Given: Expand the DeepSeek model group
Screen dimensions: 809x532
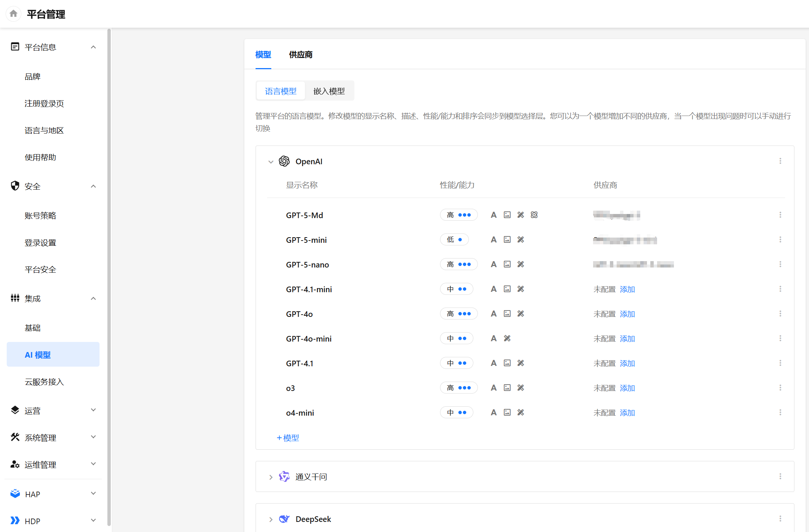Looking at the screenshot, I should tap(271, 519).
